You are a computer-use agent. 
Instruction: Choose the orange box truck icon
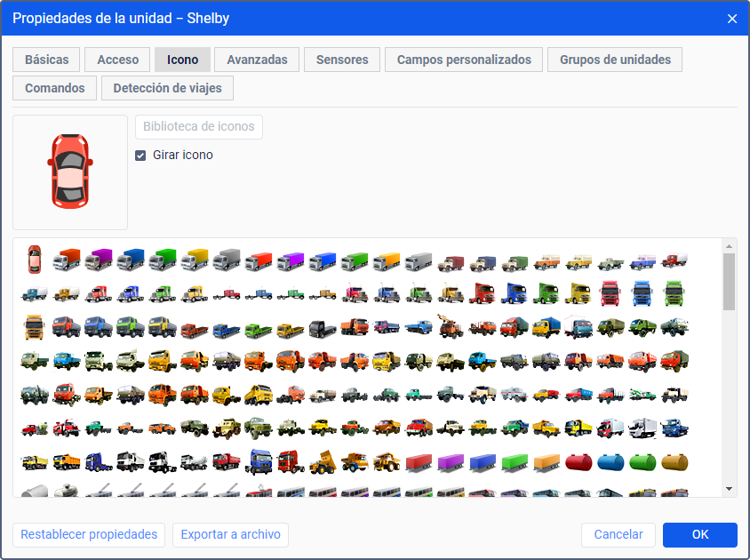pyautogui.click(x=67, y=260)
